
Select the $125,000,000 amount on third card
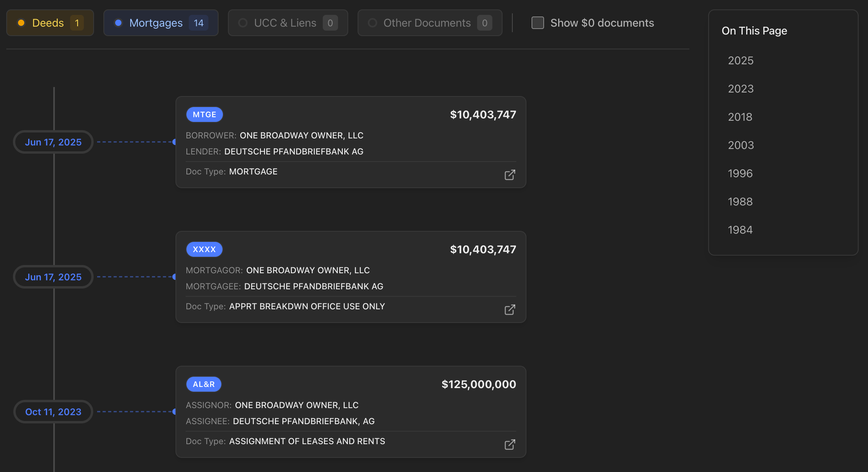479,384
